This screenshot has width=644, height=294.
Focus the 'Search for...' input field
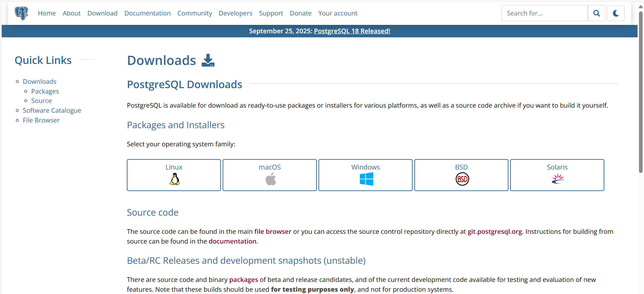[x=544, y=13]
